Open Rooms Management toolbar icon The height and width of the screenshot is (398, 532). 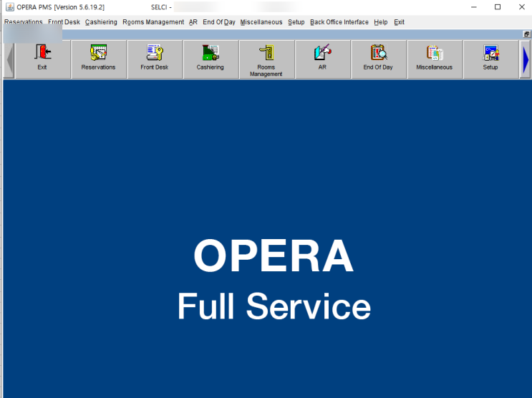coord(266,59)
